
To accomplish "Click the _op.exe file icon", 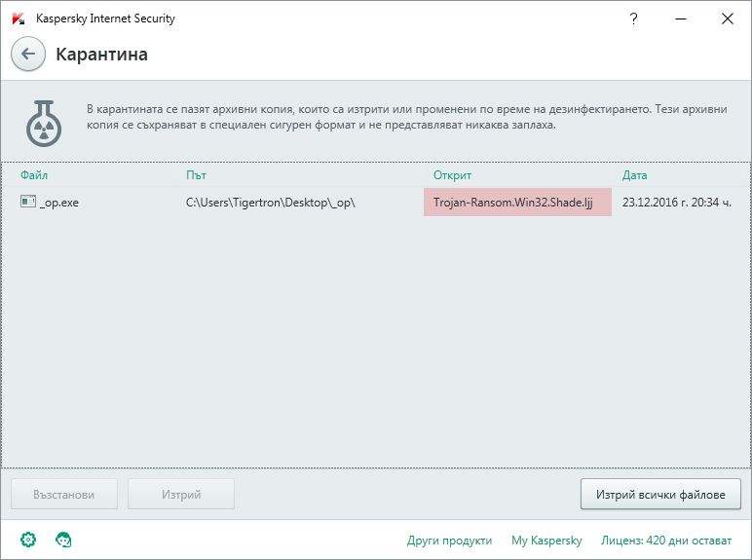I will 28,202.
